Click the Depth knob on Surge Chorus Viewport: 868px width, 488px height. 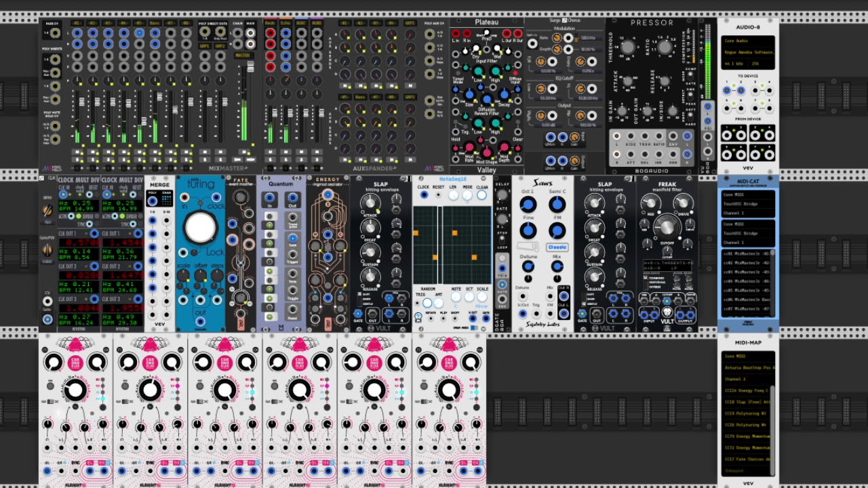557,49
